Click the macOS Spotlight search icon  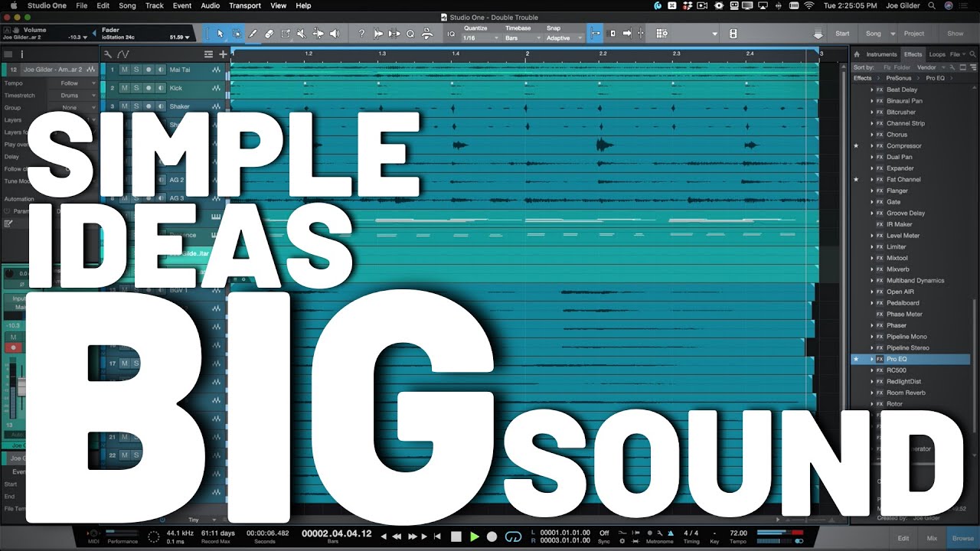pyautogui.click(x=932, y=5)
